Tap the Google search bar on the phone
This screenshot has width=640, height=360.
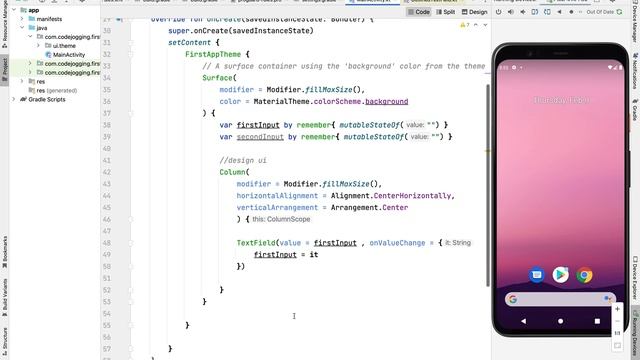pyautogui.click(x=560, y=299)
